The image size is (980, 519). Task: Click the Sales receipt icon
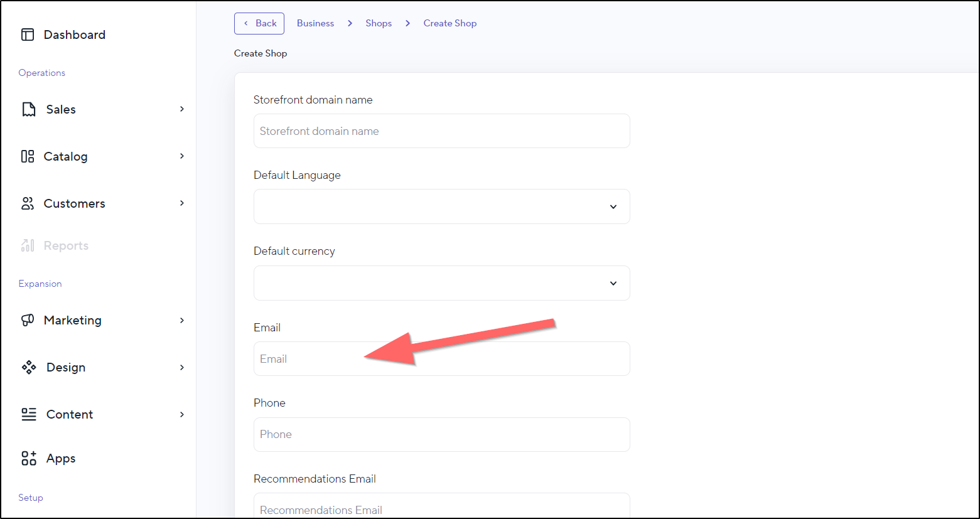[x=29, y=109]
